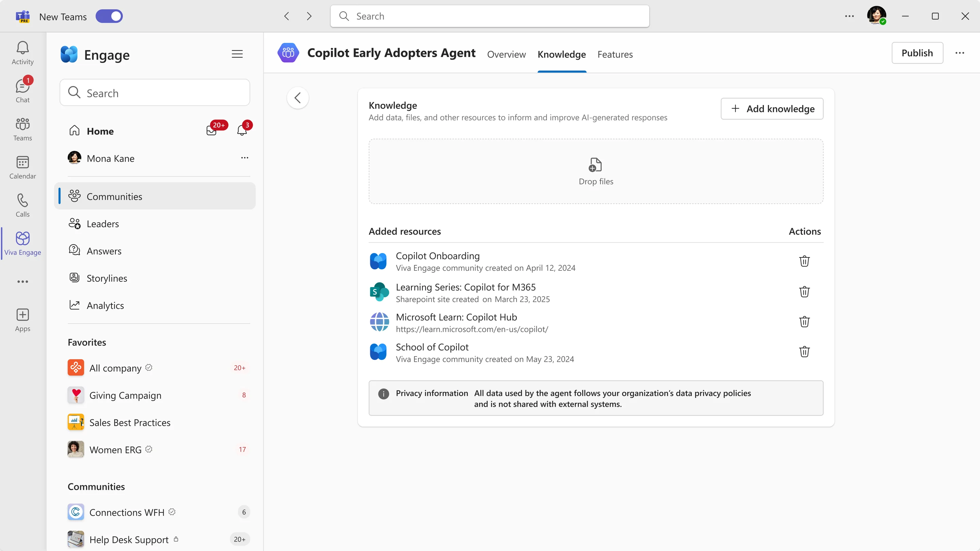Viewport: 980px width, 551px height.
Task: Open the Calls app
Action: click(22, 205)
